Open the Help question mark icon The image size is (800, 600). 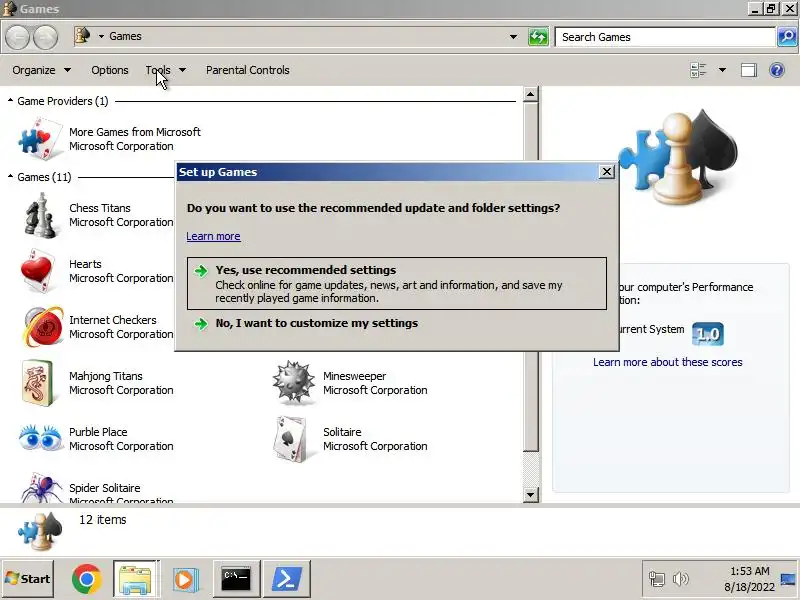pos(777,70)
